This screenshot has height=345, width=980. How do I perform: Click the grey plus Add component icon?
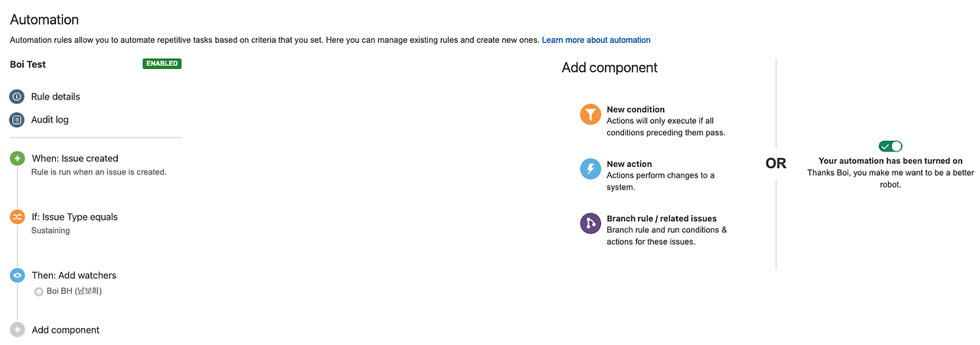pos(17,330)
